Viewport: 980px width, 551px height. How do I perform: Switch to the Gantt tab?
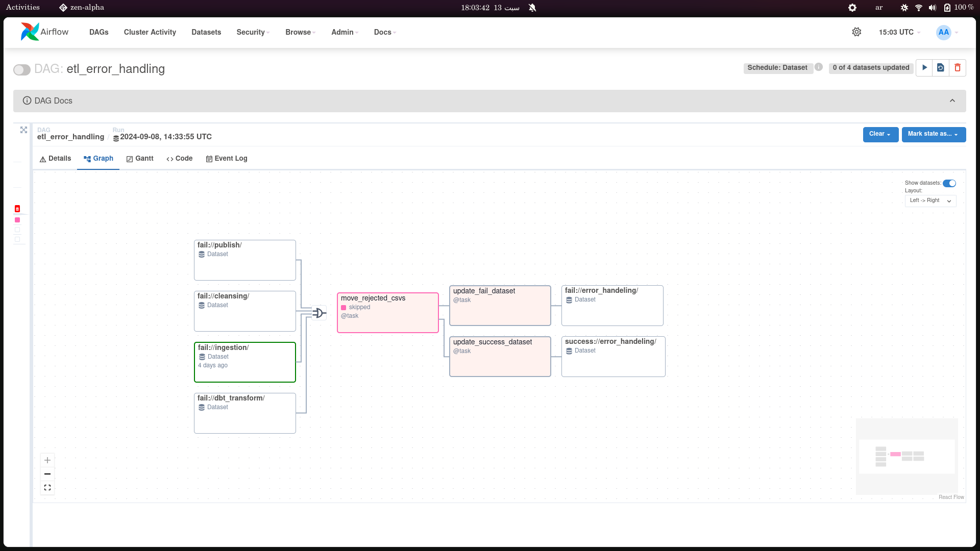pos(140,159)
